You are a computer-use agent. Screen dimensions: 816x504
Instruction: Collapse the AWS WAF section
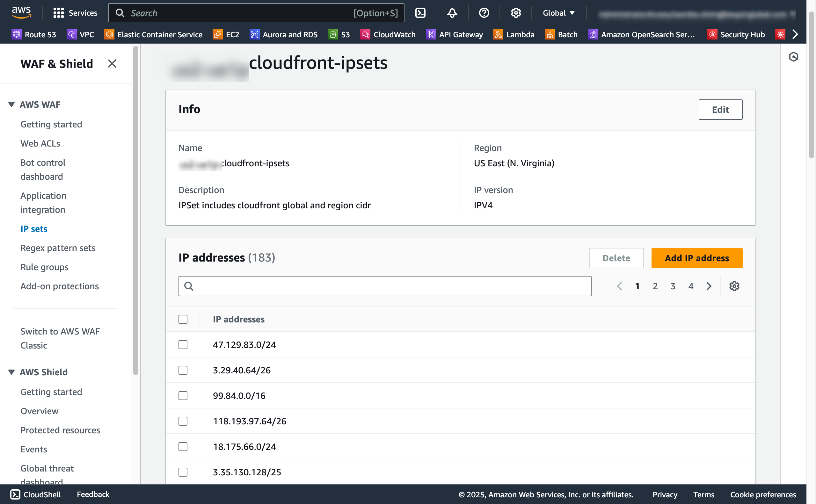point(11,105)
